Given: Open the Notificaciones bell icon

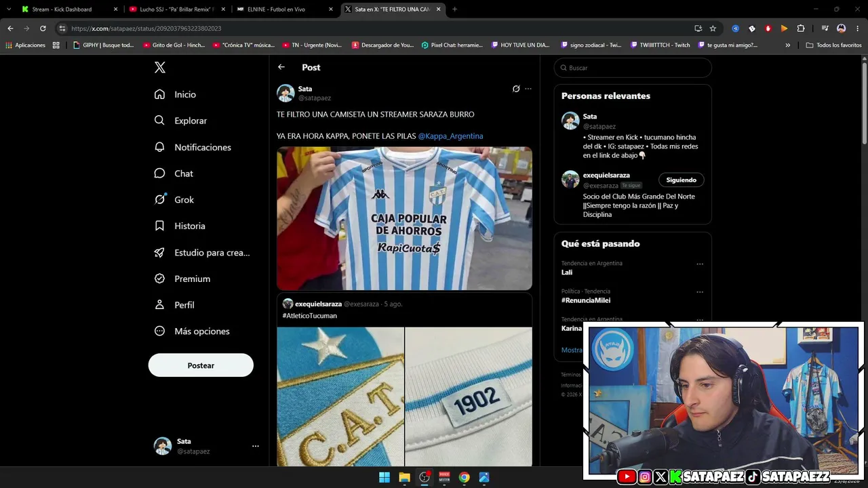Looking at the screenshot, I should [x=159, y=147].
